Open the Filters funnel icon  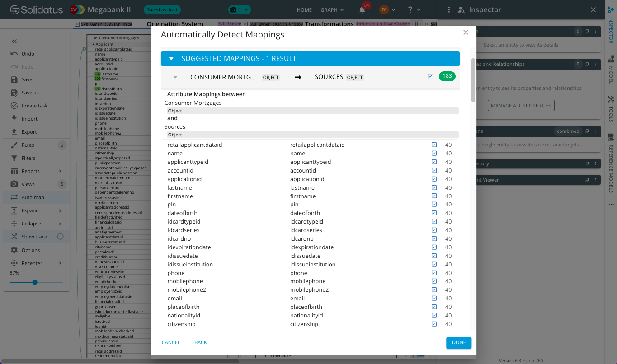pos(14,158)
